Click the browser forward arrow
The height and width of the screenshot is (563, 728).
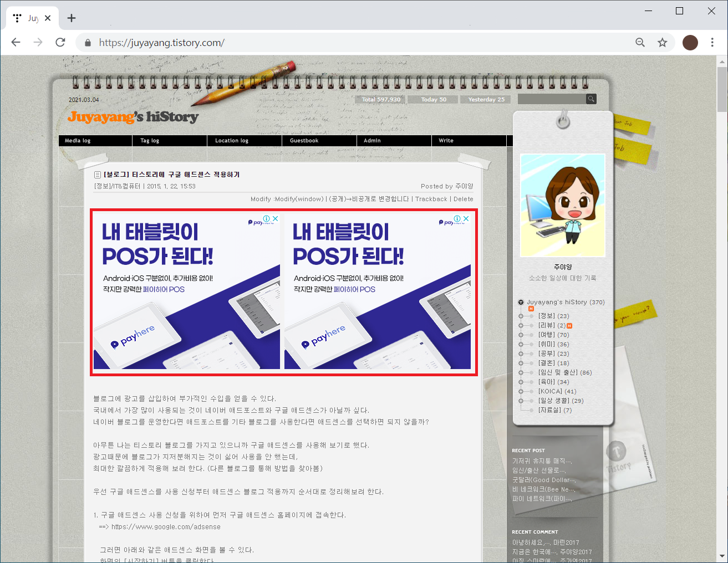[38, 43]
